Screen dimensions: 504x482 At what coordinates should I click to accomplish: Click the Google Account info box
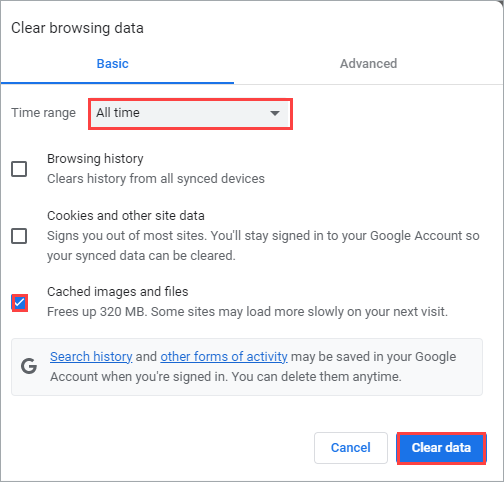tap(247, 367)
